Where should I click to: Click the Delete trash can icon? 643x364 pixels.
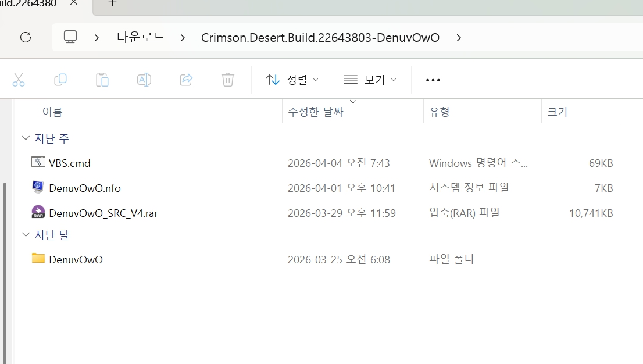(x=228, y=80)
